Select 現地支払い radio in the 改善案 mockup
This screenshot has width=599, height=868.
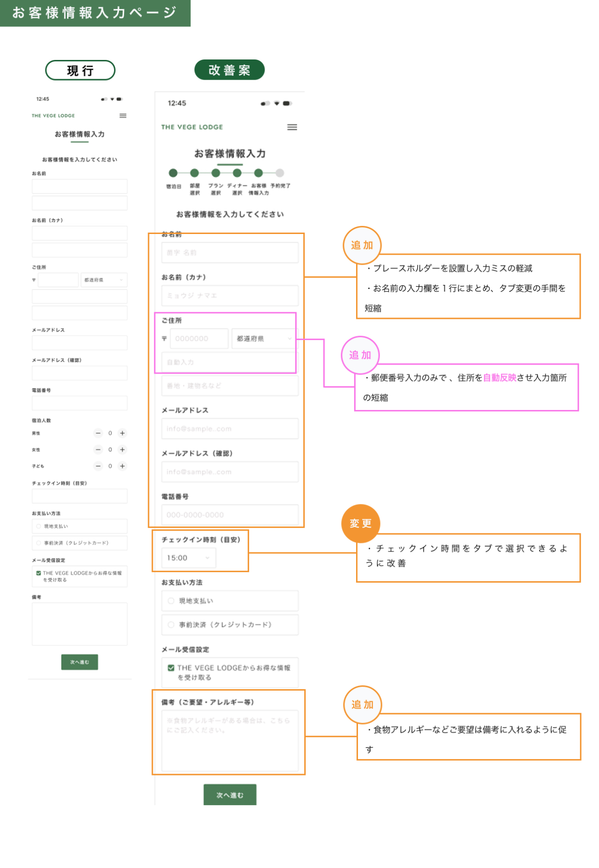point(171,601)
